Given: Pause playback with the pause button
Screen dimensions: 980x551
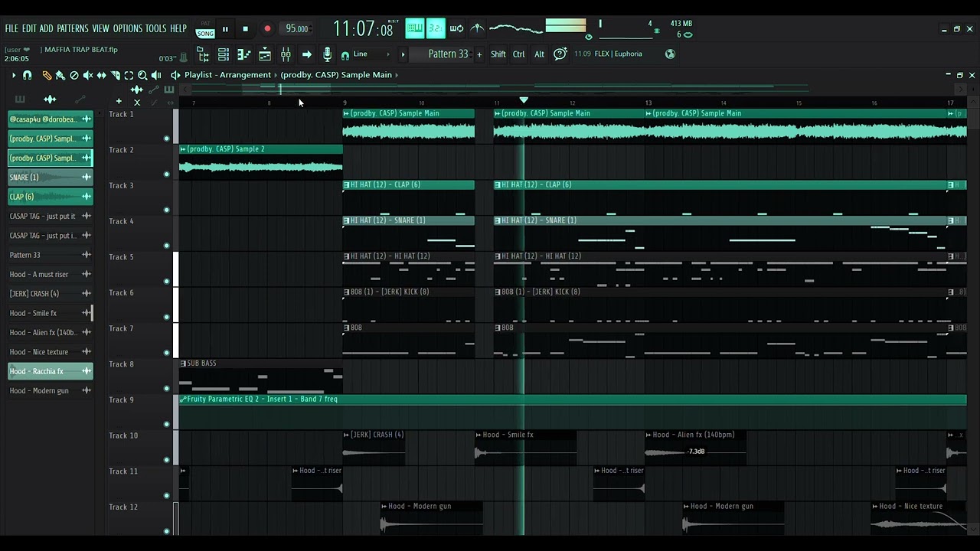Looking at the screenshot, I should tap(225, 29).
